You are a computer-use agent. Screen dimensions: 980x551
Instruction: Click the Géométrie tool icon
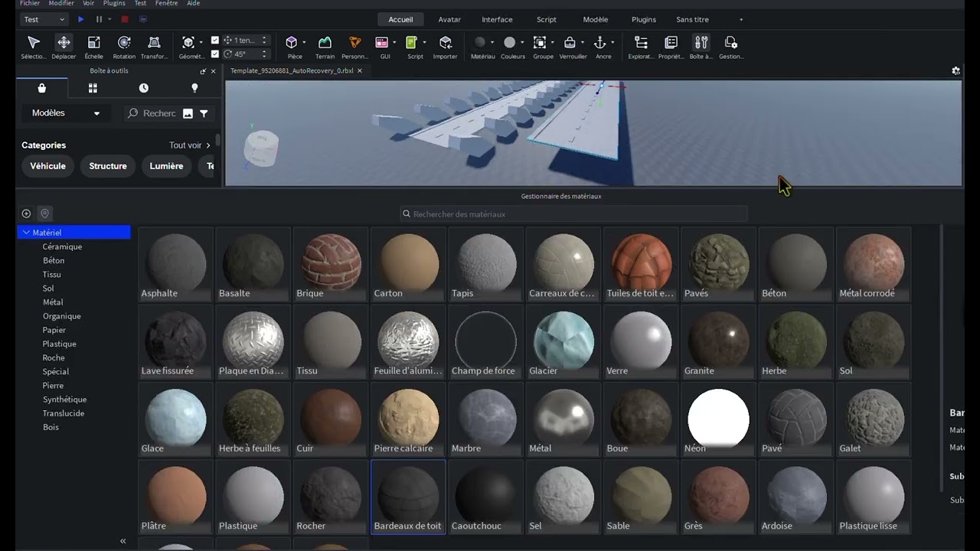pos(188,43)
